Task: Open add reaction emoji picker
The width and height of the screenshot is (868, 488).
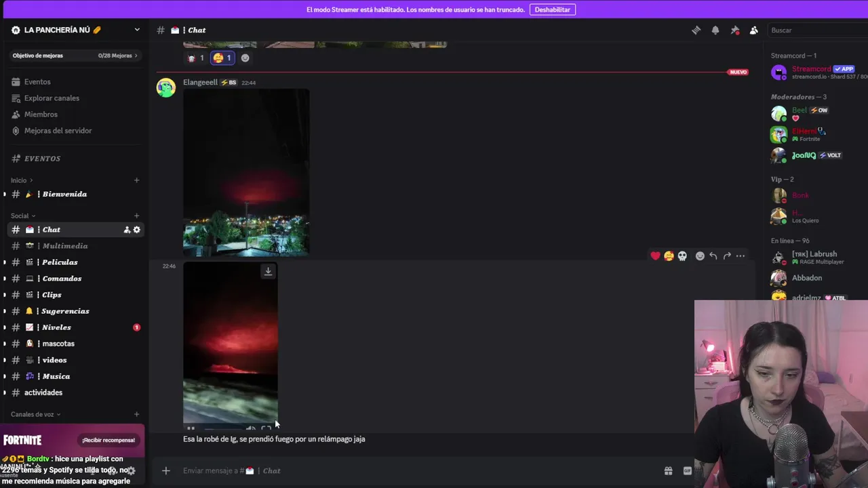Action: click(700, 256)
